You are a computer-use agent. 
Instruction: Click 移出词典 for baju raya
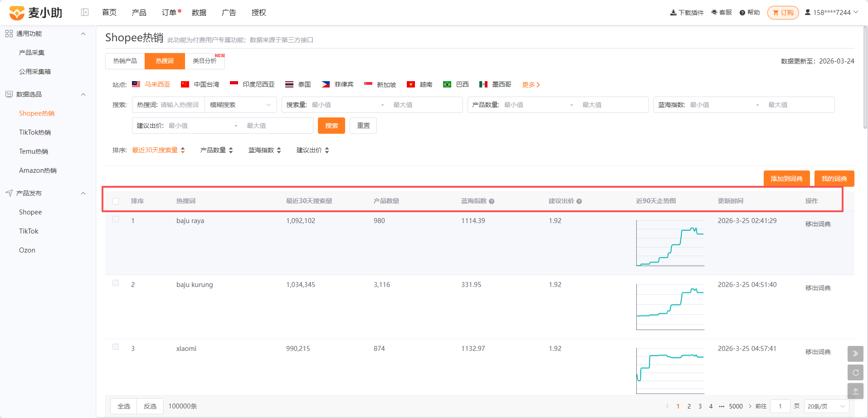pos(818,224)
